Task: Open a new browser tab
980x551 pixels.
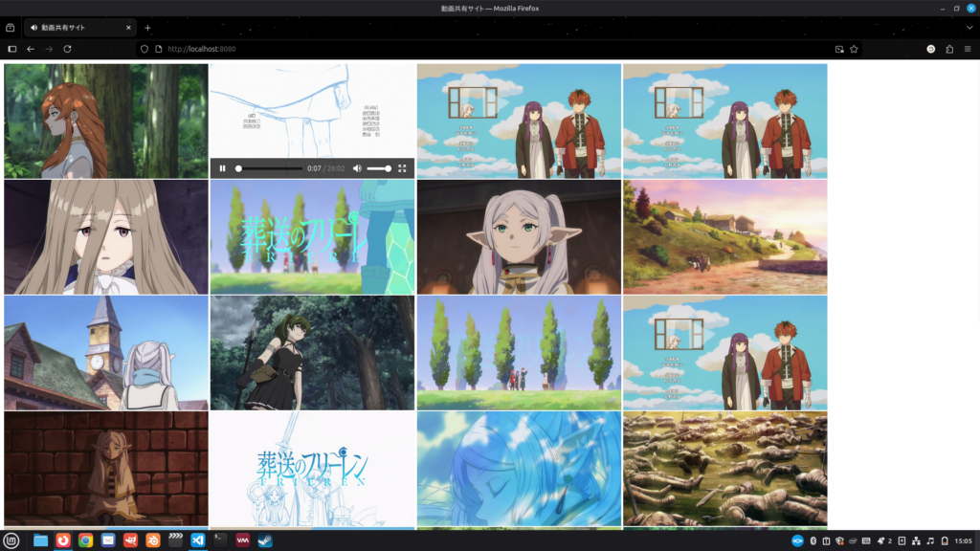Action: coord(147,28)
